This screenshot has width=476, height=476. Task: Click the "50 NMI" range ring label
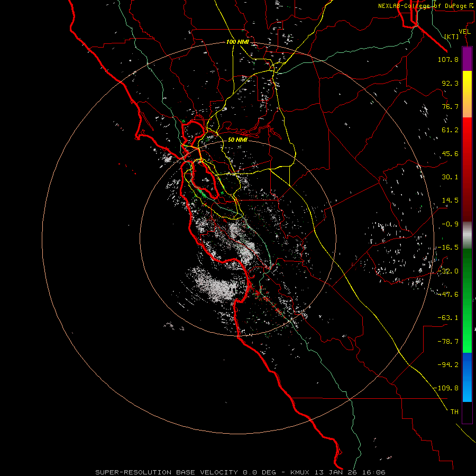coord(237,140)
